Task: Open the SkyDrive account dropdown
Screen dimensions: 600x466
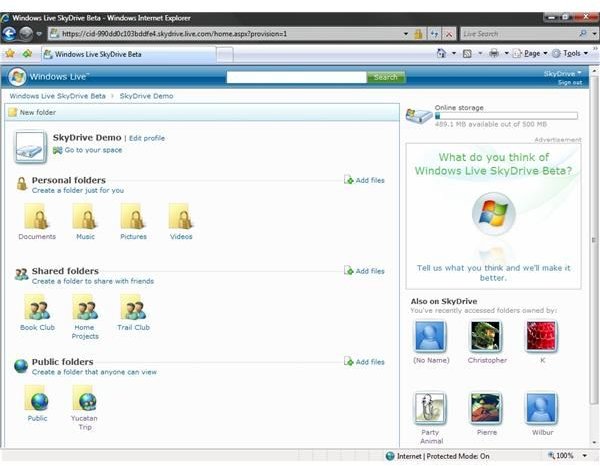Action: [562, 73]
